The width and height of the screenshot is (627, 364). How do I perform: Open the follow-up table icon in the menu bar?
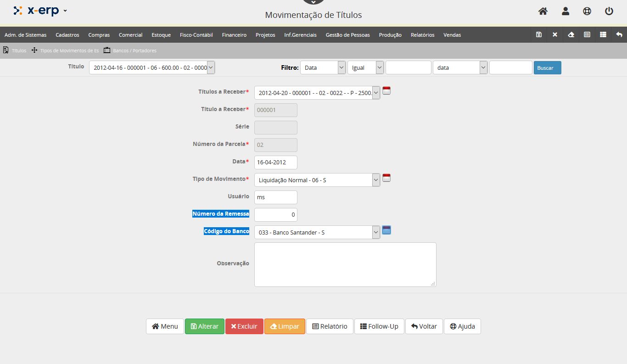point(603,34)
